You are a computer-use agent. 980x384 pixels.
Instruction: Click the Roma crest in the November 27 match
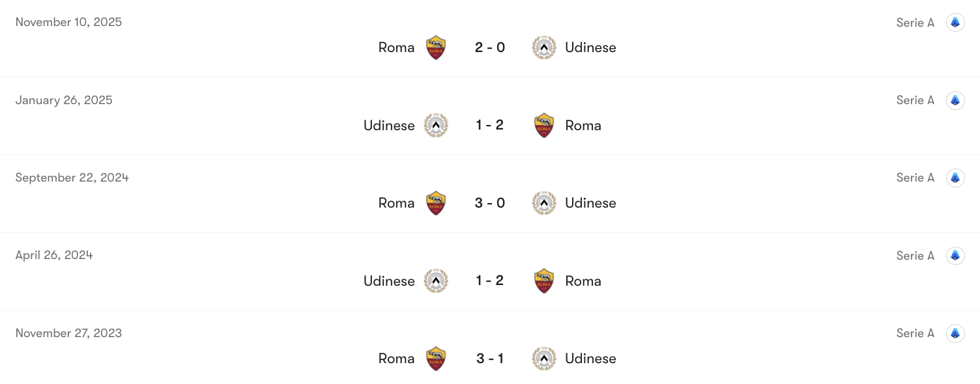point(435,358)
